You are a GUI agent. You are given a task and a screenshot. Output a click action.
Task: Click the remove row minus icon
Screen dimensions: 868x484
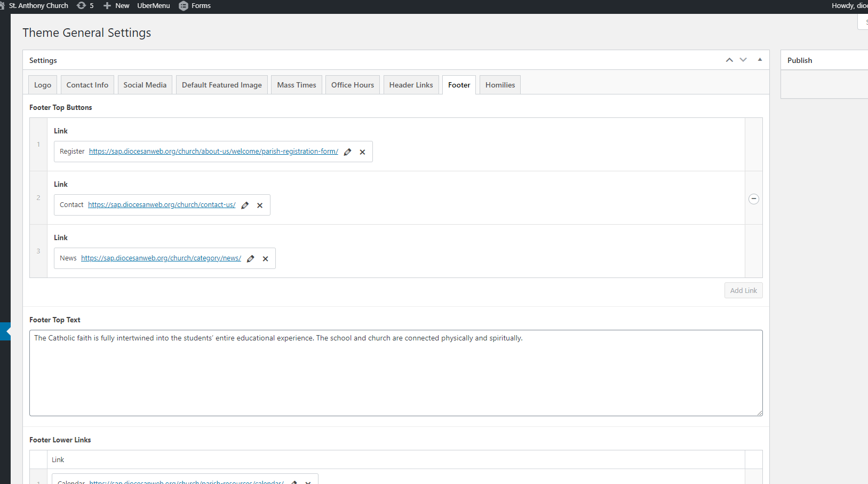click(753, 199)
